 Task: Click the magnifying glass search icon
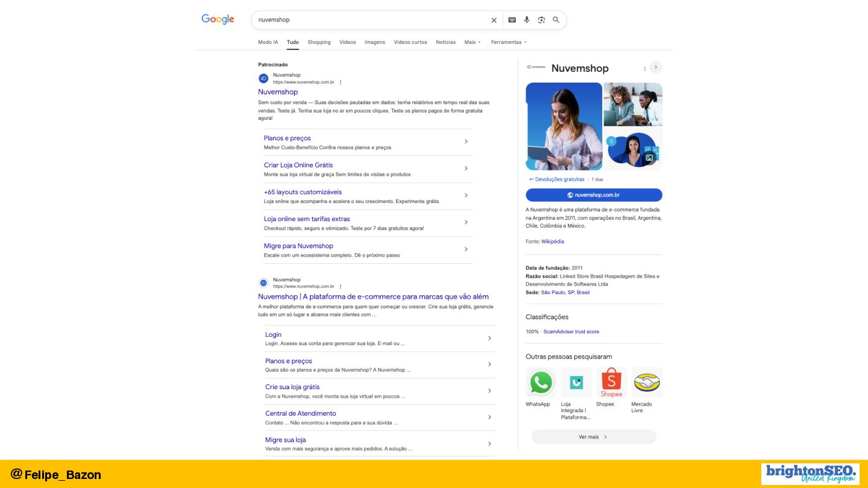click(x=556, y=20)
